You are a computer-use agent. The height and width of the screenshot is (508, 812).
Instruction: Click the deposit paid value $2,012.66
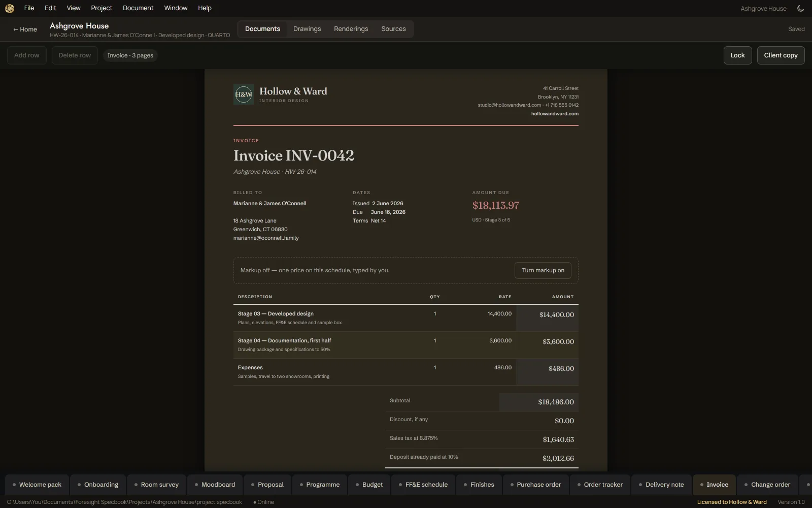coord(558,458)
